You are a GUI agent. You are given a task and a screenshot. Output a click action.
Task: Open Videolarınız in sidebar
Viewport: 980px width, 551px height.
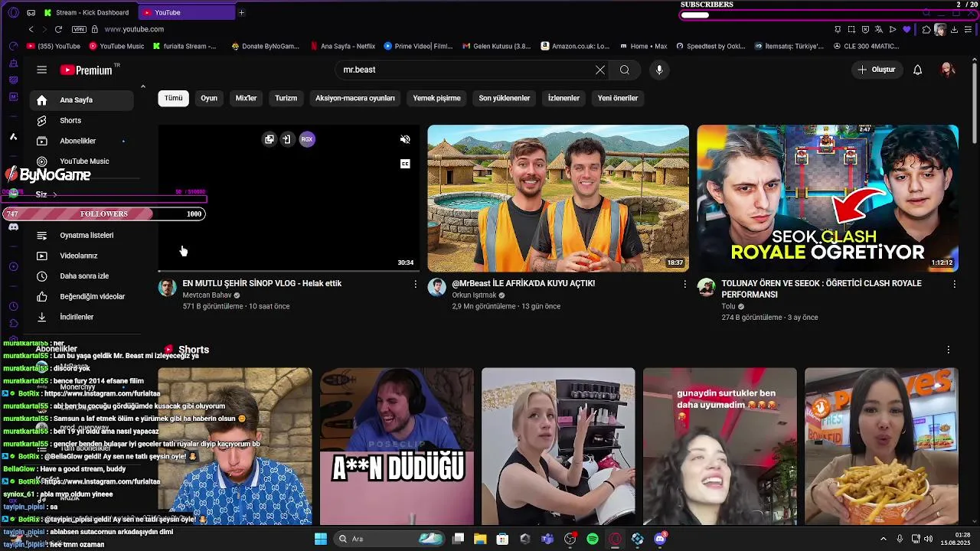tap(82, 256)
